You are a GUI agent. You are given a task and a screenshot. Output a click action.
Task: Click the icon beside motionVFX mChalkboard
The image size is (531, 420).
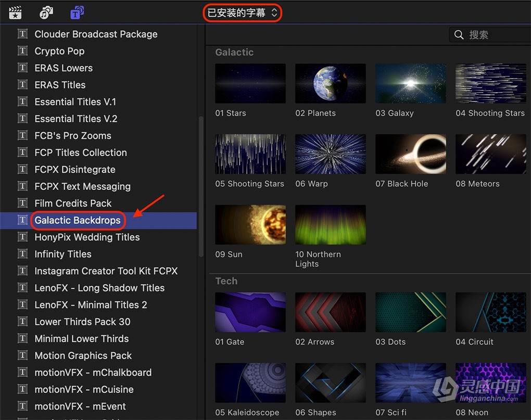(22, 372)
